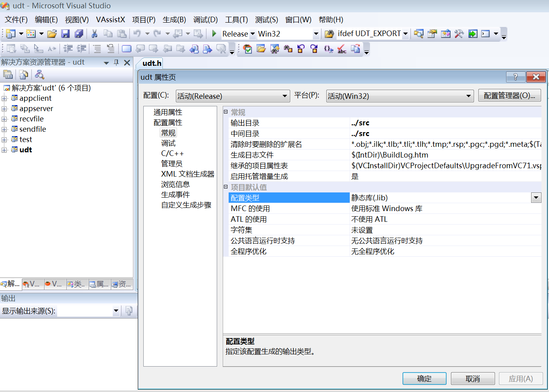Screen dimensions: 549x392
Task: Open the Win32 solution platform dropdown
Action: [316, 34]
